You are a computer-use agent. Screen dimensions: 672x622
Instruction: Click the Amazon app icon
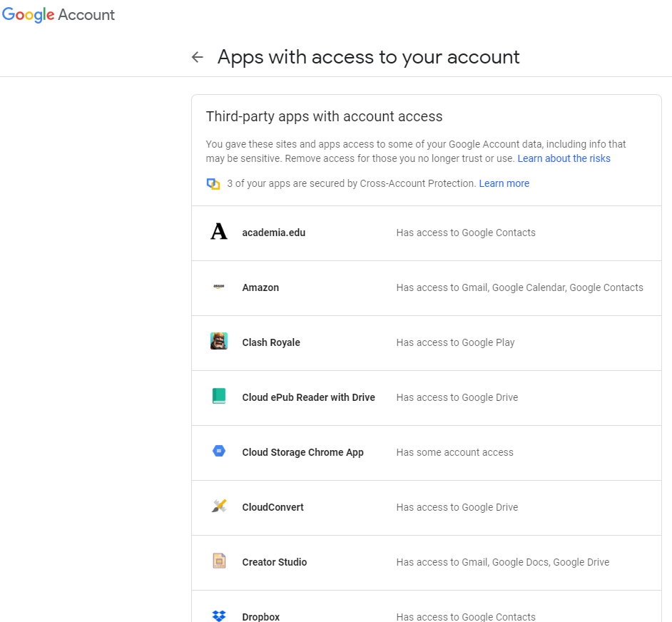coord(219,287)
